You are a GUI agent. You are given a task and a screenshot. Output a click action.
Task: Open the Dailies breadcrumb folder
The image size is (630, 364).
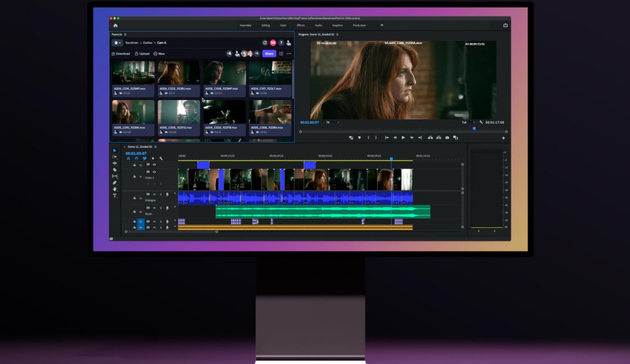148,43
